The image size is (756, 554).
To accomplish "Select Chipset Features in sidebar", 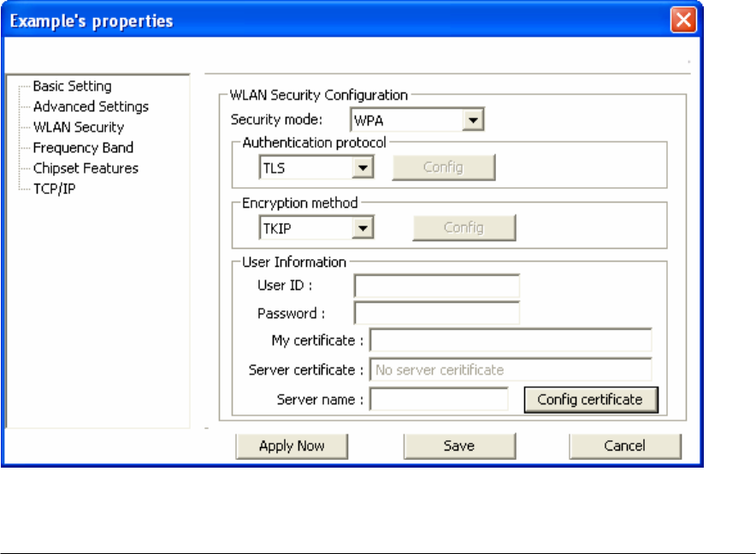I will coord(86,168).
